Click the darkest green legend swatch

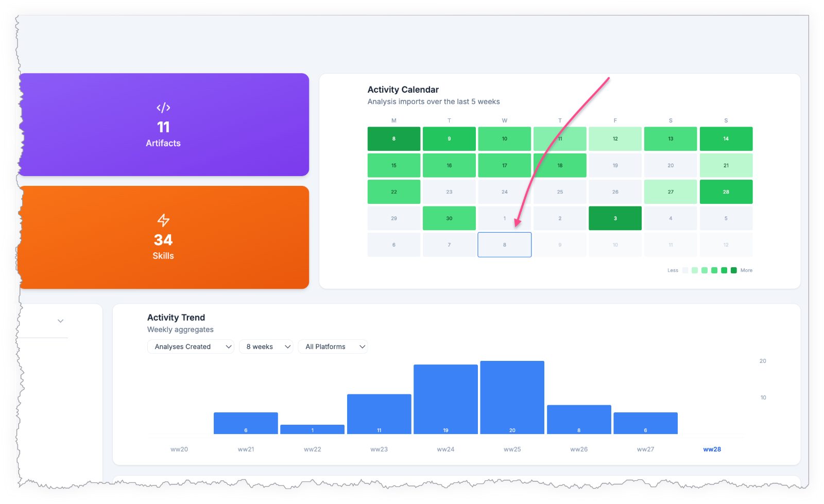pos(734,270)
